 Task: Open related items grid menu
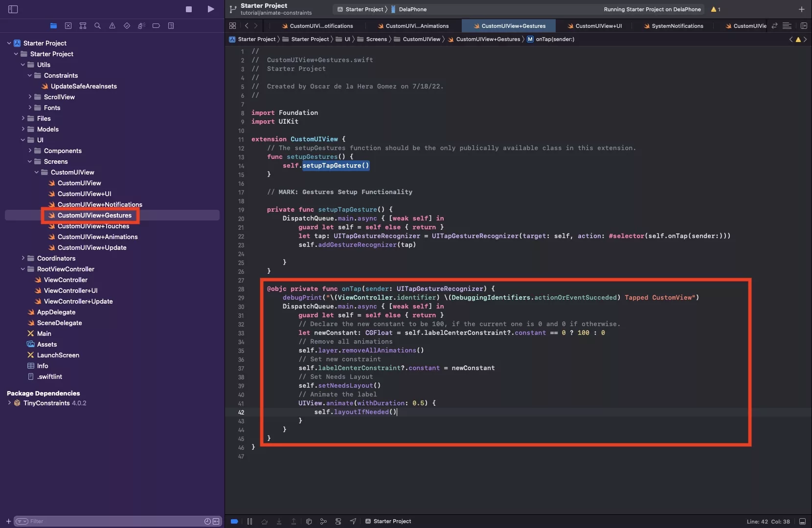(233, 26)
